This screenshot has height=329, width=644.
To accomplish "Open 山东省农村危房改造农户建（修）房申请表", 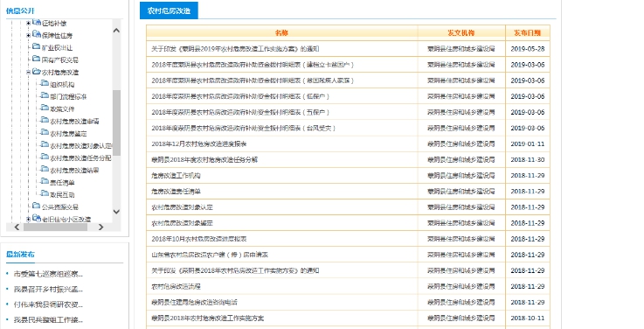I will pos(210,255).
